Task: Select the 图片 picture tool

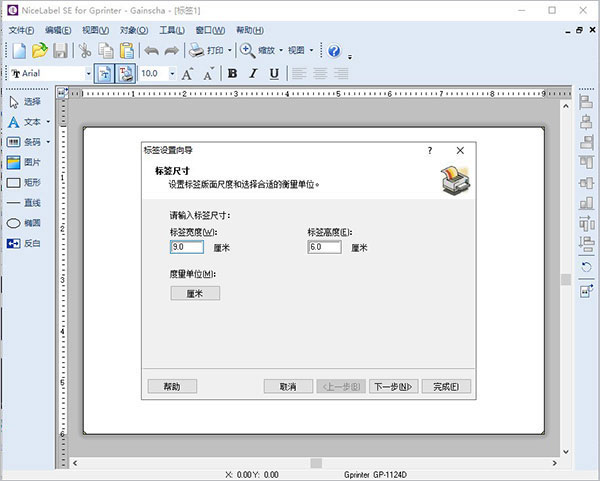Action: 24,162
